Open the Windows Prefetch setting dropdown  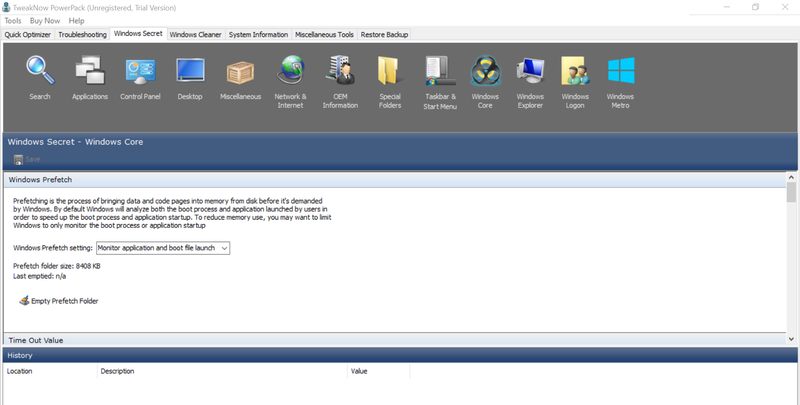[x=163, y=248]
